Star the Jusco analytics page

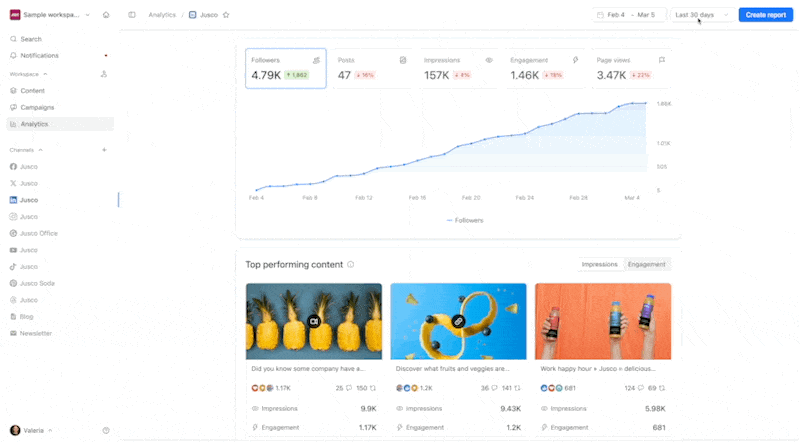(x=226, y=15)
